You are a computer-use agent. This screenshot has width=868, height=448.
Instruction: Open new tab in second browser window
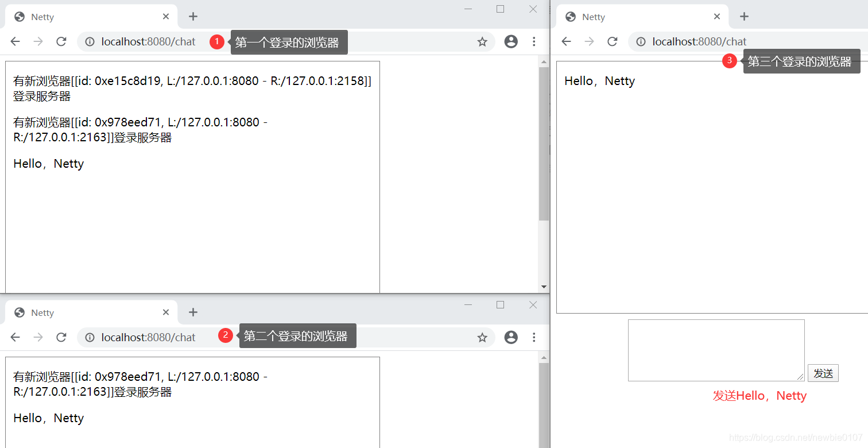[193, 312]
